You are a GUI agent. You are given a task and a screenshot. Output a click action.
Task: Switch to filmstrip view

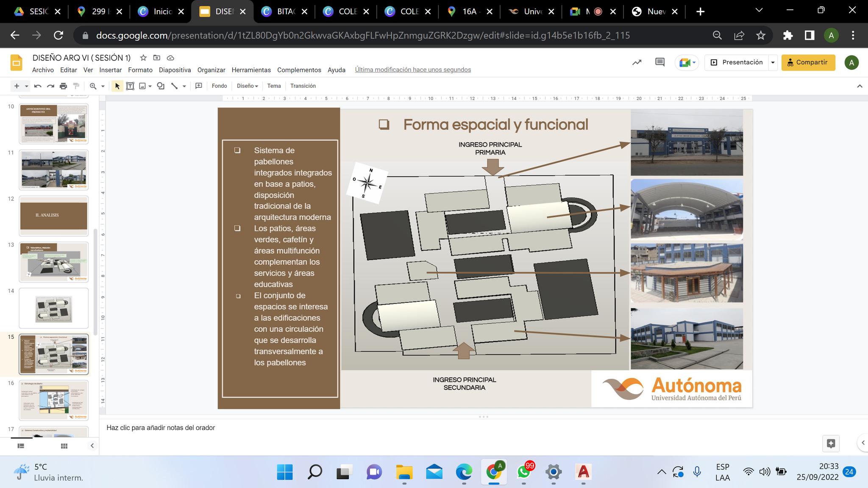pos(21,446)
